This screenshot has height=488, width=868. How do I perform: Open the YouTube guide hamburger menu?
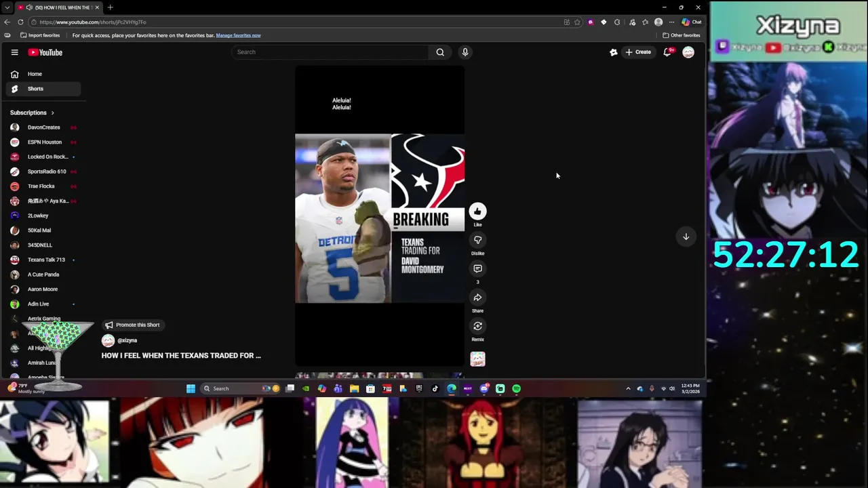[14, 52]
